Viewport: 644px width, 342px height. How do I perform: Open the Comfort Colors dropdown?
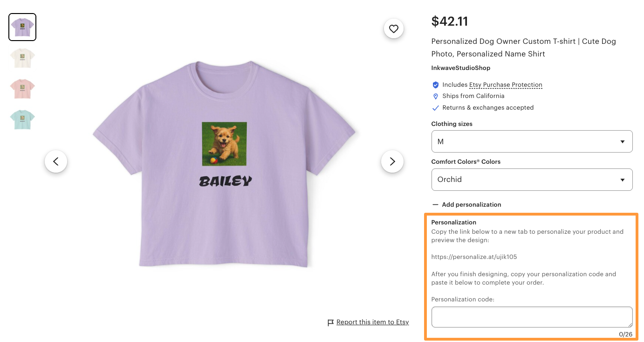point(532,180)
